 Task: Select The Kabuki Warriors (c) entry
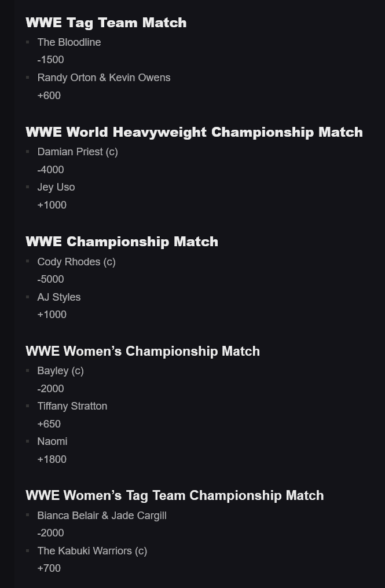point(92,551)
